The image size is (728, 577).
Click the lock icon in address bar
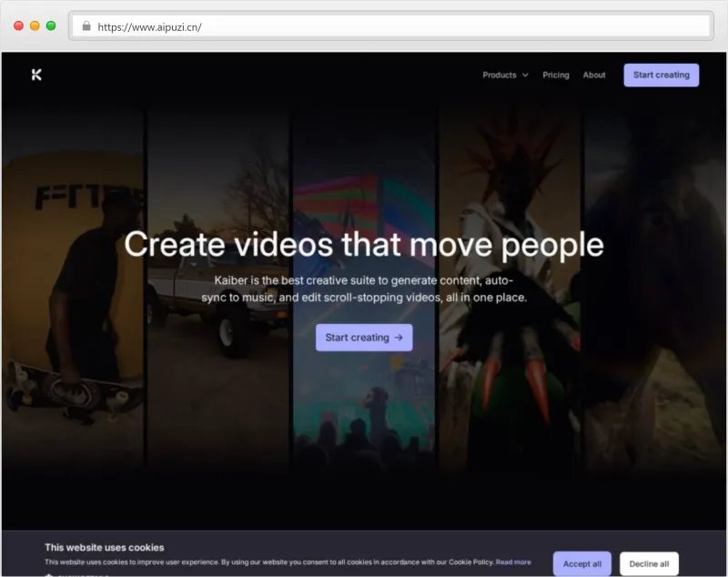[x=86, y=26]
